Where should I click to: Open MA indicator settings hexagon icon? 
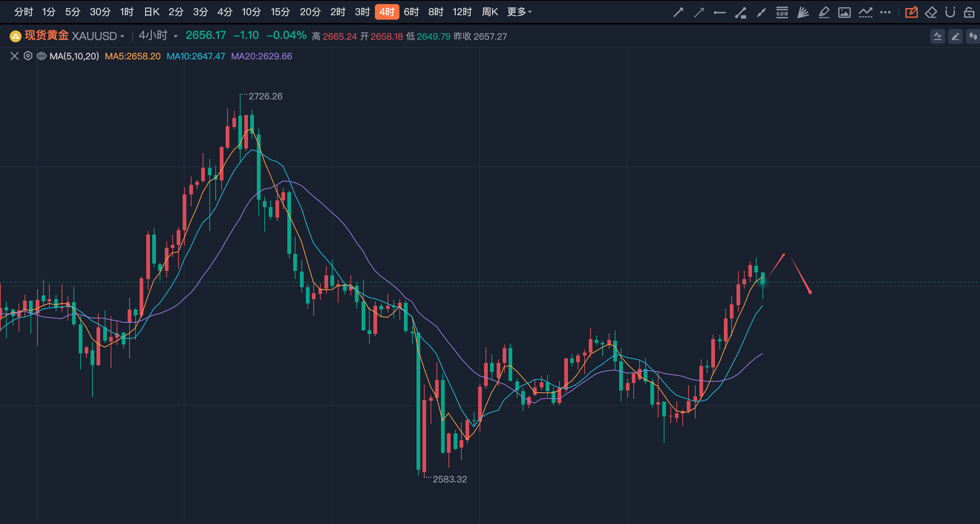click(x=28, y=56)
